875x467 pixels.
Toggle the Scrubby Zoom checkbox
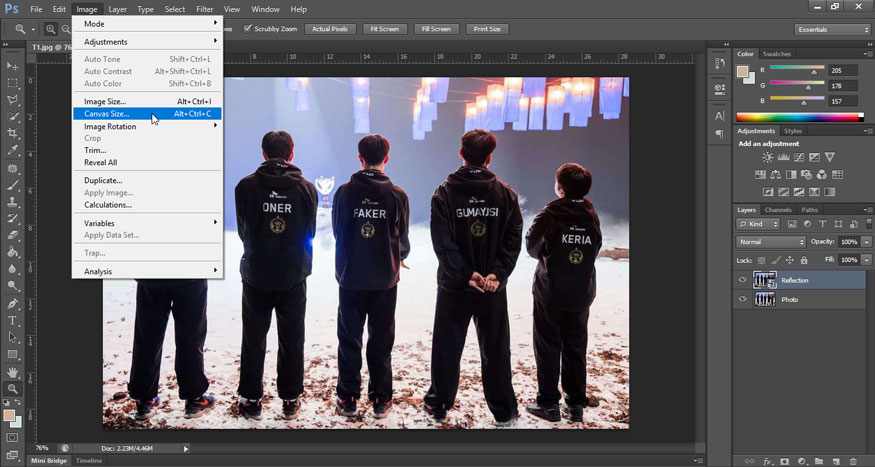[x=247, y=29]
